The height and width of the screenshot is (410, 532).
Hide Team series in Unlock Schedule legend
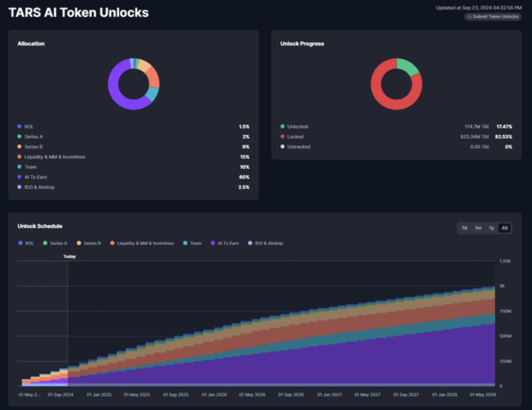pyautogui.click(x=192, y=243)
